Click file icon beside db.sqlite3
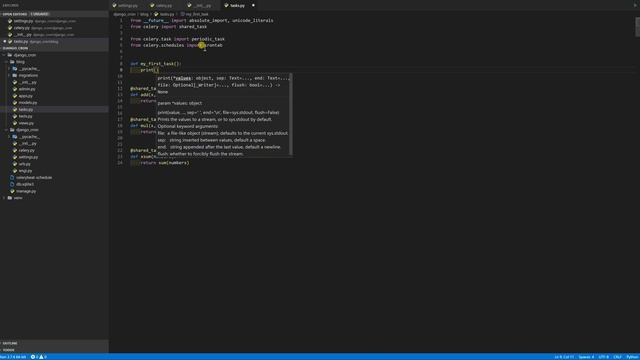Image resolution: width=640 pixels, height=360 pixels. (x=12, y=184)
